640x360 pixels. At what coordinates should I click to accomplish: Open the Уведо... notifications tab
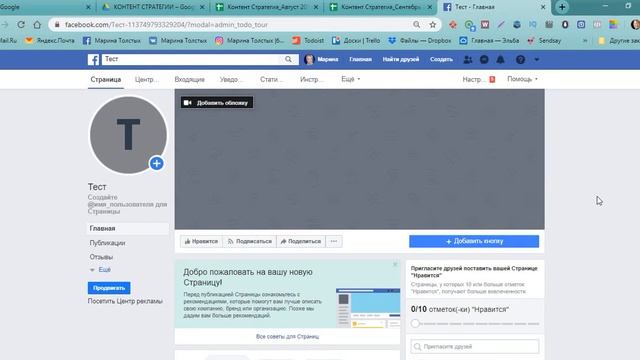[231, 80]
